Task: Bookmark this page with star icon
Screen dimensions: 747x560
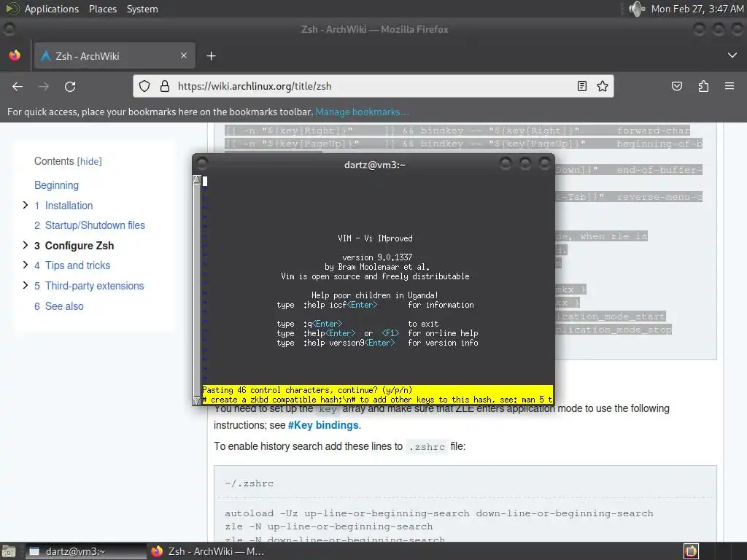Action: 602,86
